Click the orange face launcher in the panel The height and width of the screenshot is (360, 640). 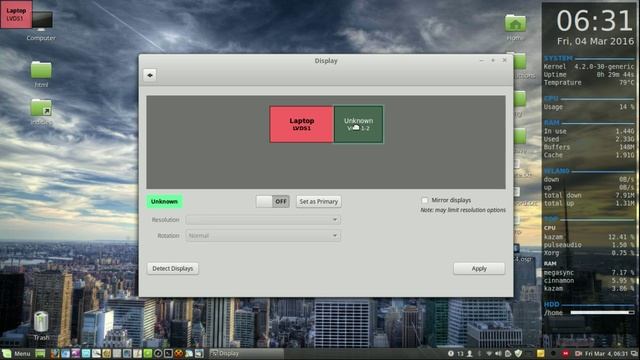tap(179, 353)
